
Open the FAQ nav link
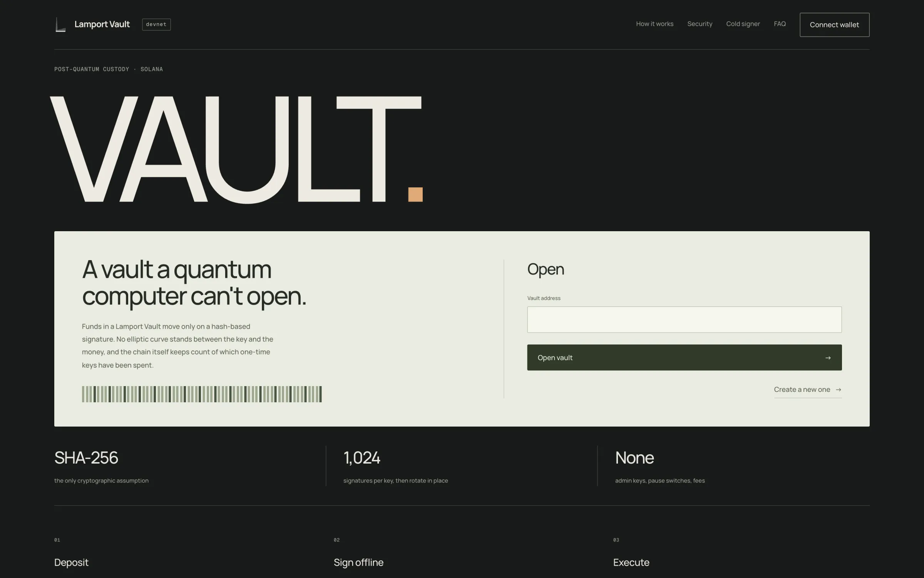780,24
